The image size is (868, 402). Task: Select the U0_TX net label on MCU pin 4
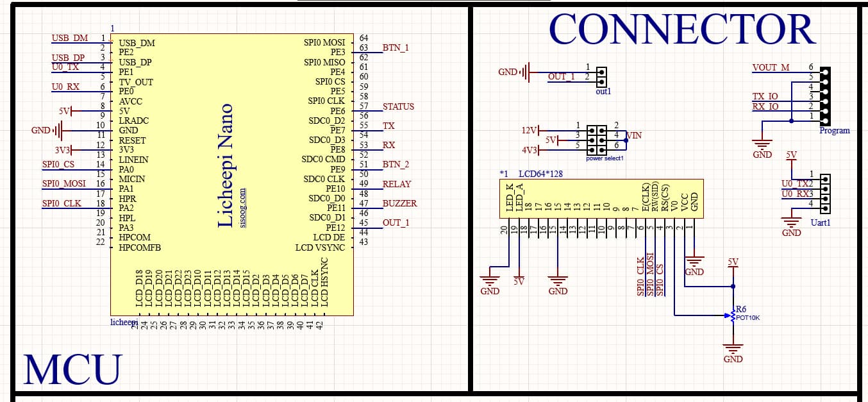coord(65,67)
